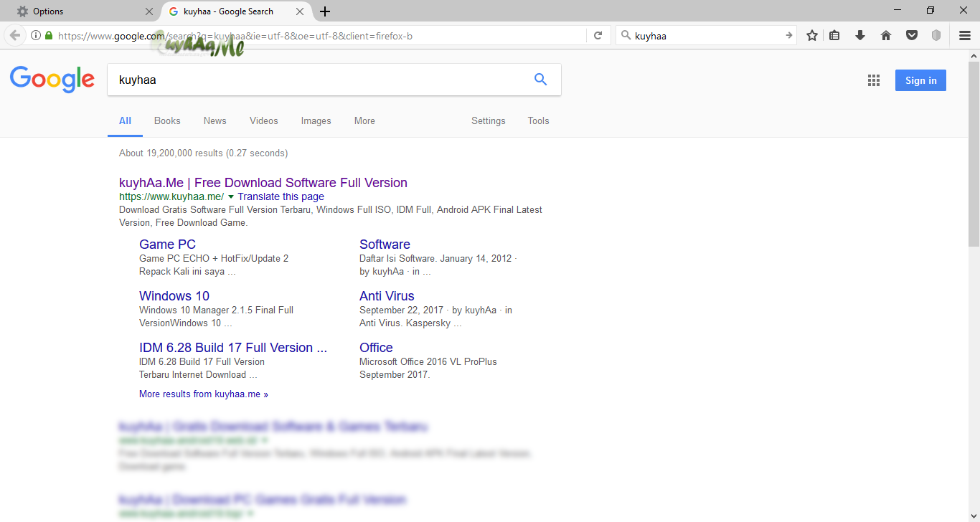Switch to Videos results
980x522 pixels.
[x=264, y=120]
